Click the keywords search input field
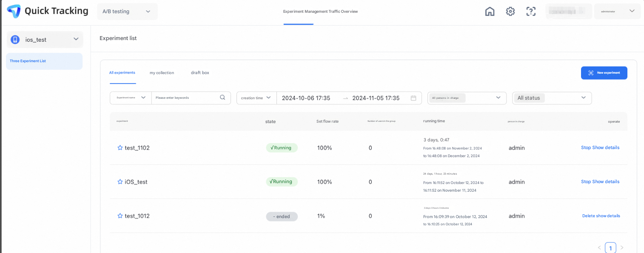 (185, 98)
